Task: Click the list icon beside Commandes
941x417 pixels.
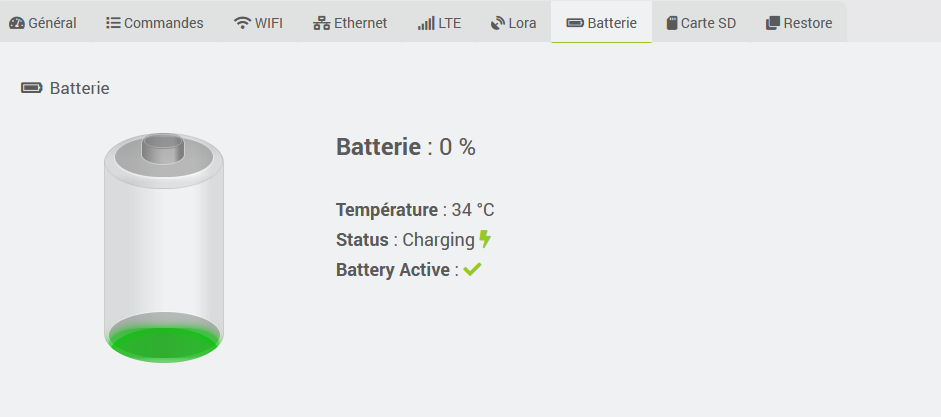Action: point(113,23)
